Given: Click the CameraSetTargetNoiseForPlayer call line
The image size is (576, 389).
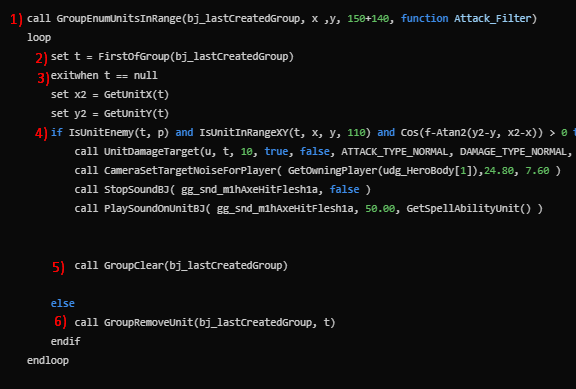Looking at the screenshot, I should pyautogui.click(x=317, y=170).
